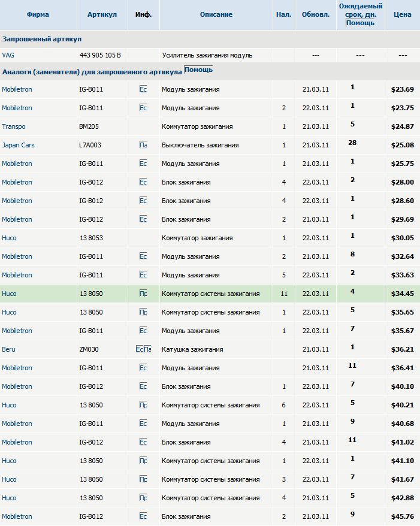
Task: Open info icon for Beru ZM030
Action: click(143, 349)
